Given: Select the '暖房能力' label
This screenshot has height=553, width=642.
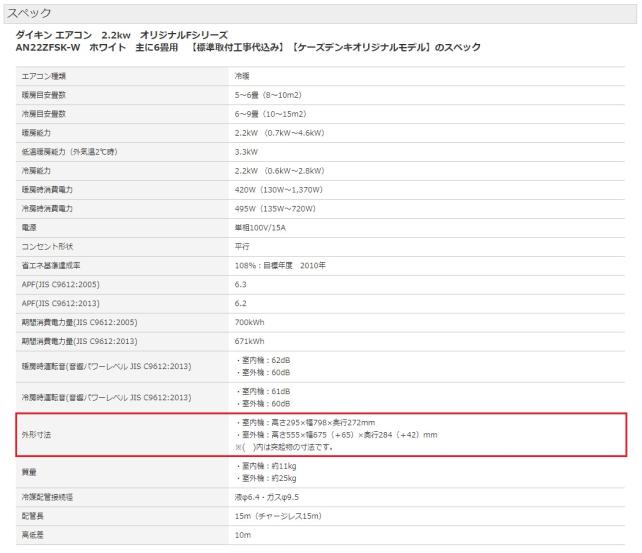Looking at the screenshot, I should 36,133.
